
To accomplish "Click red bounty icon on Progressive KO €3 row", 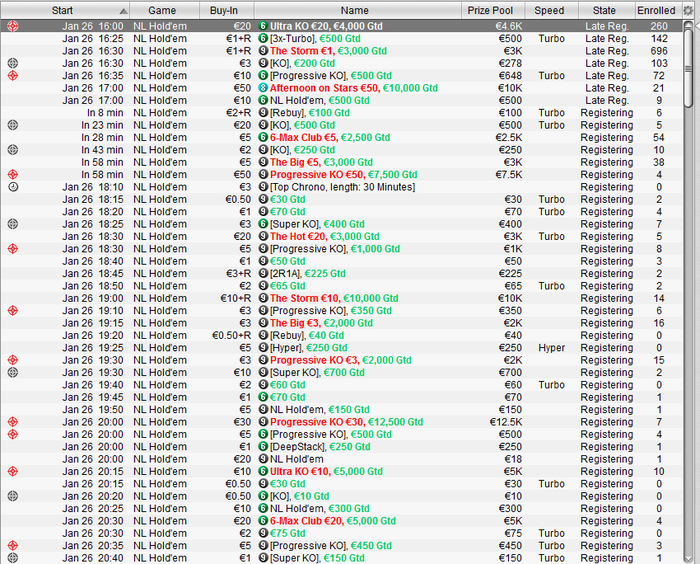I will (x=13, y=360).
